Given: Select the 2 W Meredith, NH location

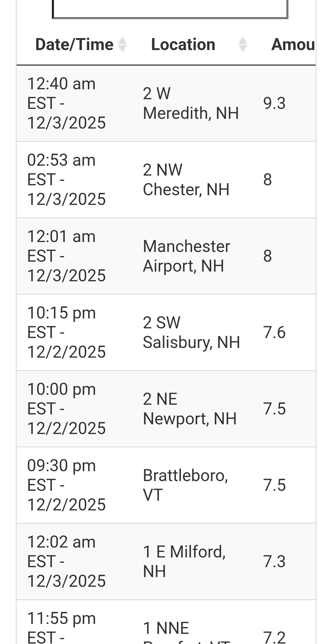Looking at the screenshot, I should pos(191,103).
